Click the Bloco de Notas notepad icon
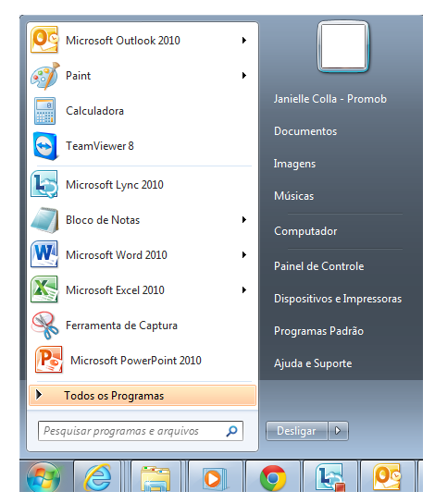 (x=44, y=220)
